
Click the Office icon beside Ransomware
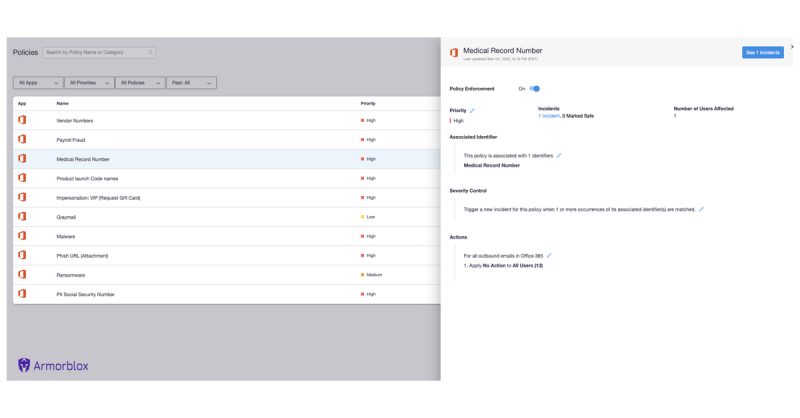tap(22, 275)
